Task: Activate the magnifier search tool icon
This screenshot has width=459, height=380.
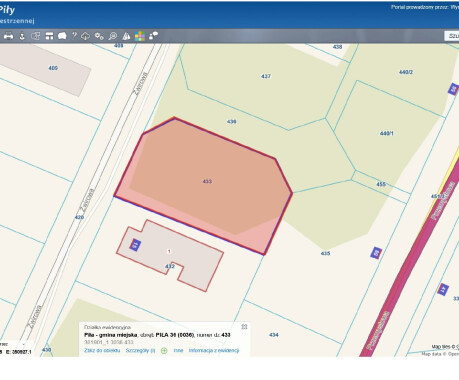Action: coord(113,36)
